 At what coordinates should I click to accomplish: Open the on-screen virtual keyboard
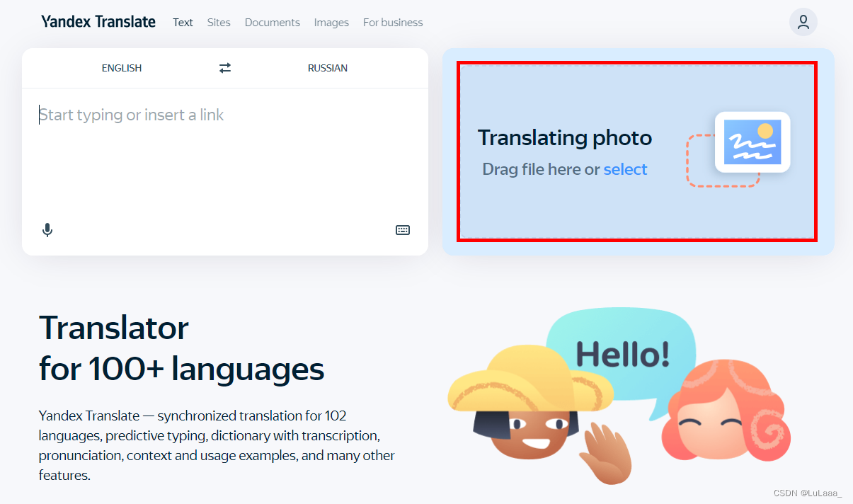coord(403,230)
